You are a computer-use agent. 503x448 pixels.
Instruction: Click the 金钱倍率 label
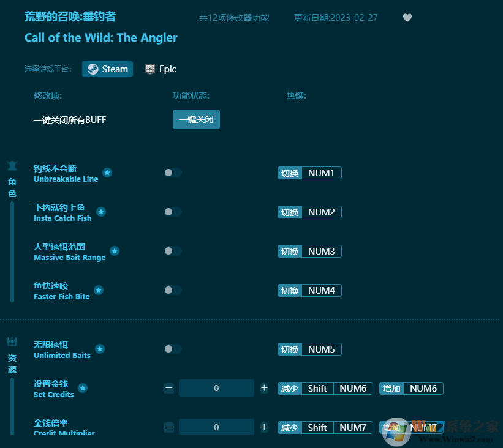pos(51,423)
